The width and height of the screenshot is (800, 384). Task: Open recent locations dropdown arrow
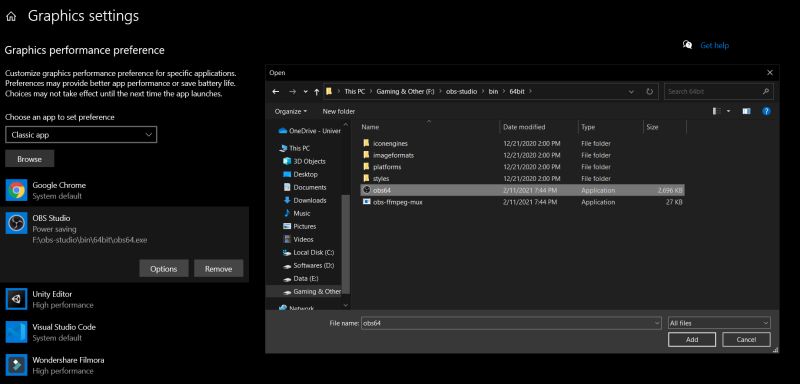point(306,92)
